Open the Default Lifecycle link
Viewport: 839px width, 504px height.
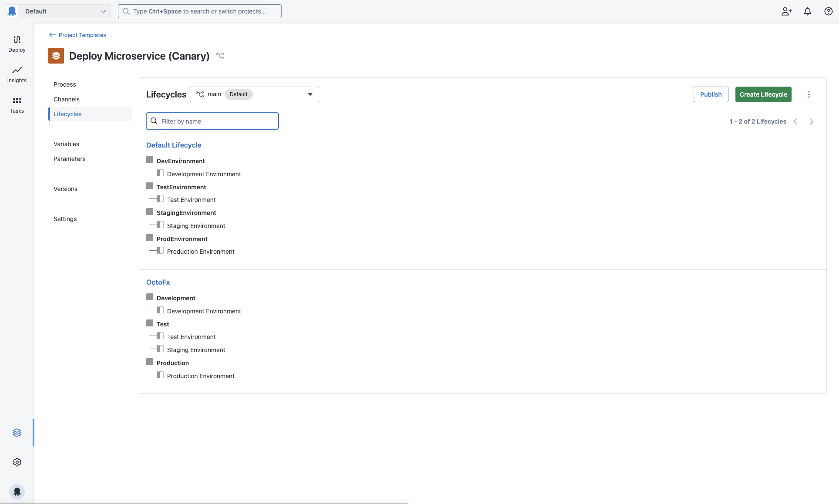(174, 145)
